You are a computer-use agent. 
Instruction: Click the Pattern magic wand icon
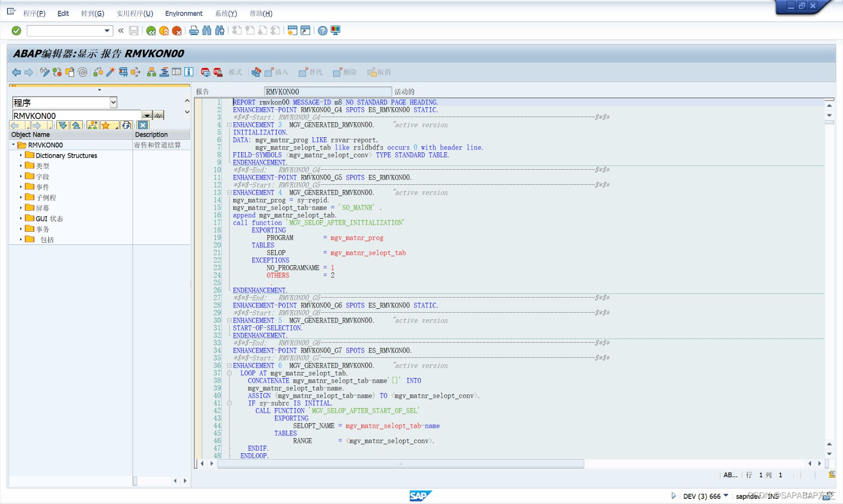point(111,72)
